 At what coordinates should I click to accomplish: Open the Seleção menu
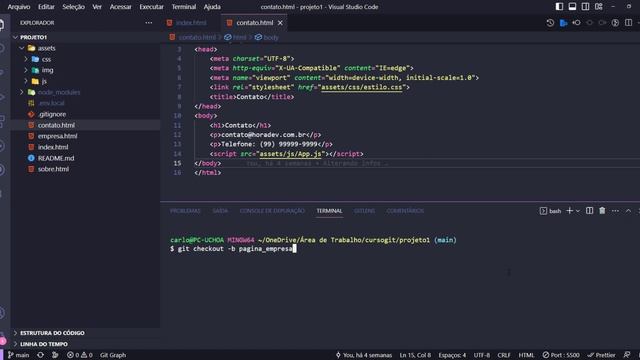(x=73, y=7)
